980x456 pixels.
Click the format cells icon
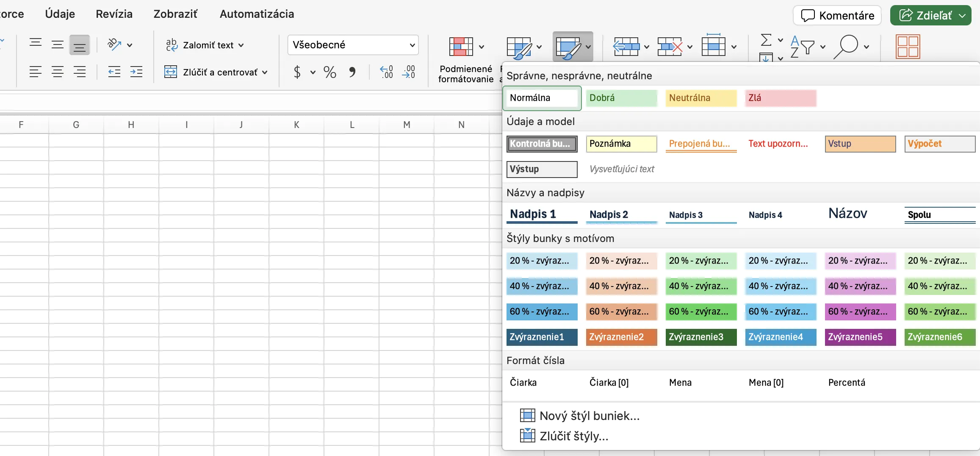point(714,46)
